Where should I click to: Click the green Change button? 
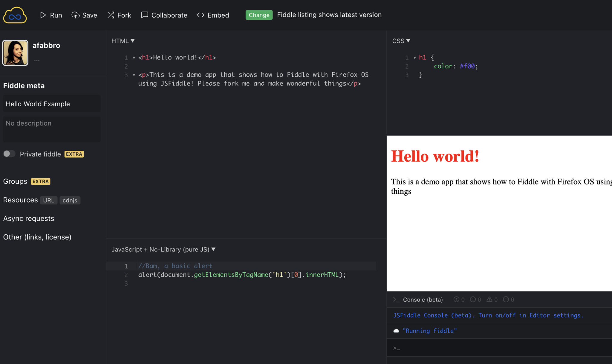pyautogui.click(x=259, y=15)
